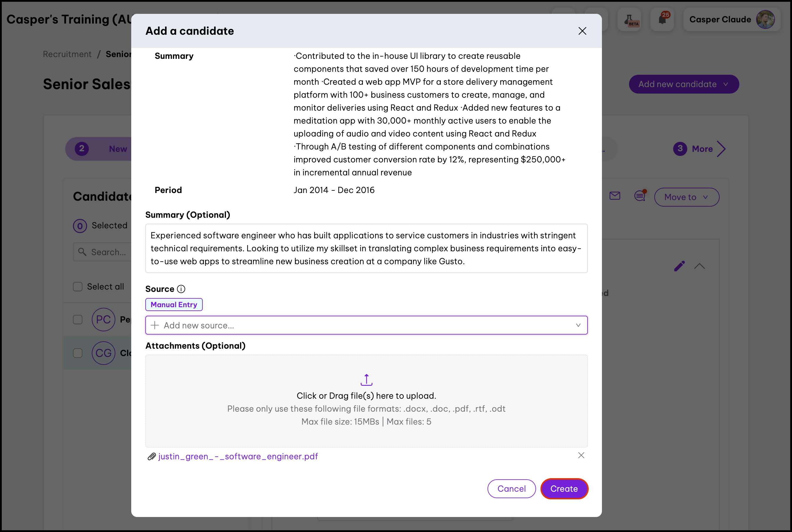Click the upload arrow icon

click(366, 380)
